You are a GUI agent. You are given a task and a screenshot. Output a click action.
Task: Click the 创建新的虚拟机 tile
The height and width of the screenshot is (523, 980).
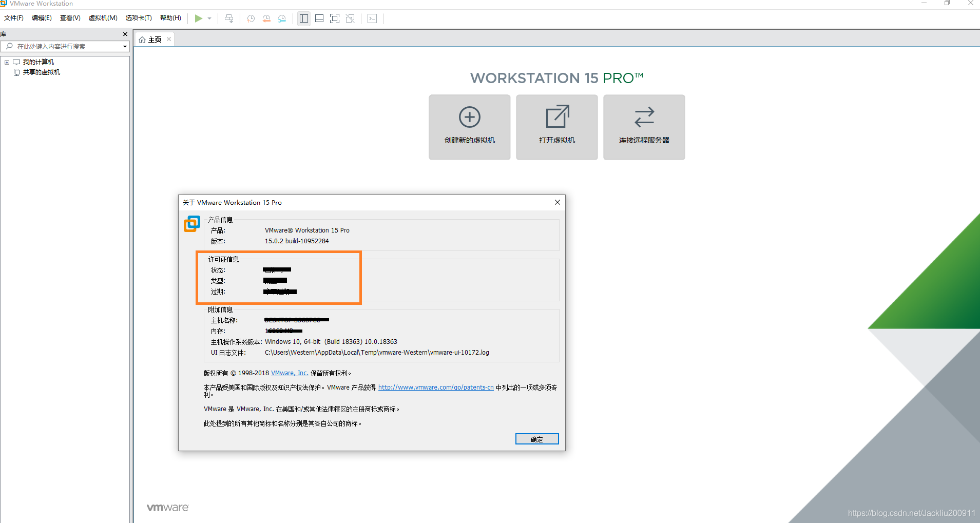point(470,127)
